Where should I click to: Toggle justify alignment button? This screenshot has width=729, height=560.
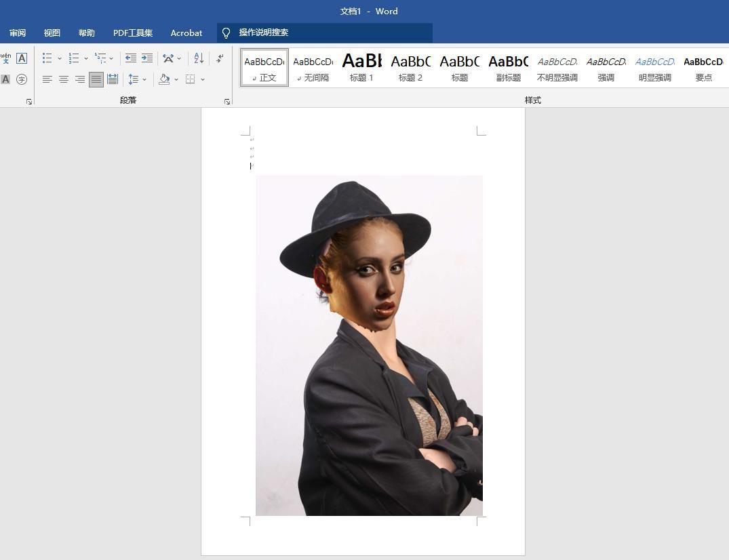click(96, 79)
